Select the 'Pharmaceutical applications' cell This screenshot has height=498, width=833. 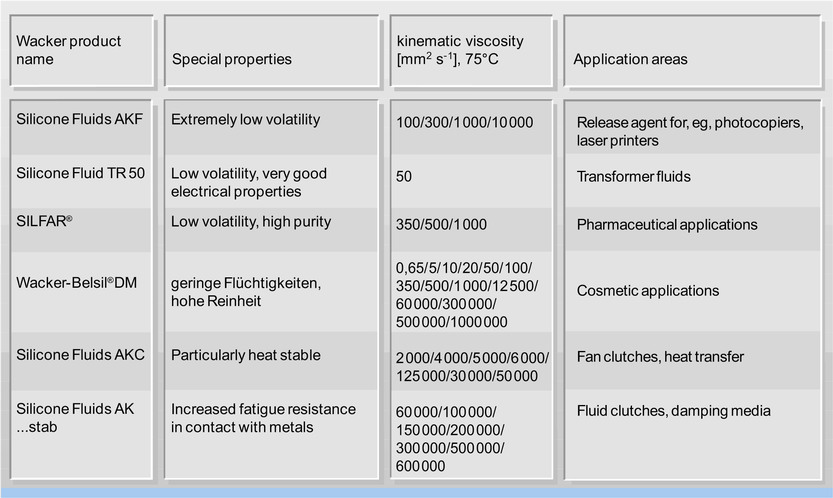693,229
